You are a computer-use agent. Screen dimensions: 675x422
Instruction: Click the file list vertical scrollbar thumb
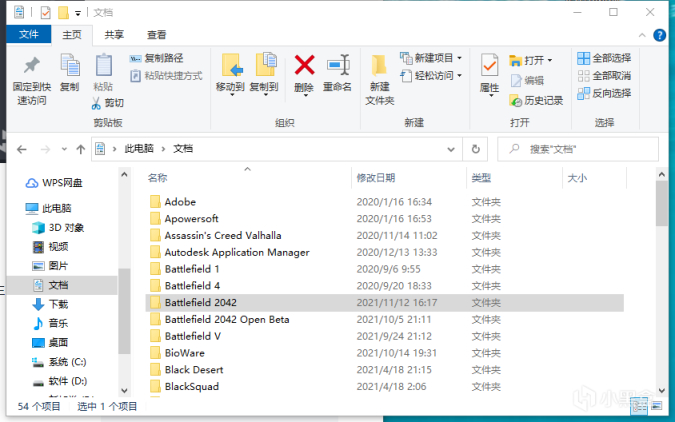coord(662,203)
